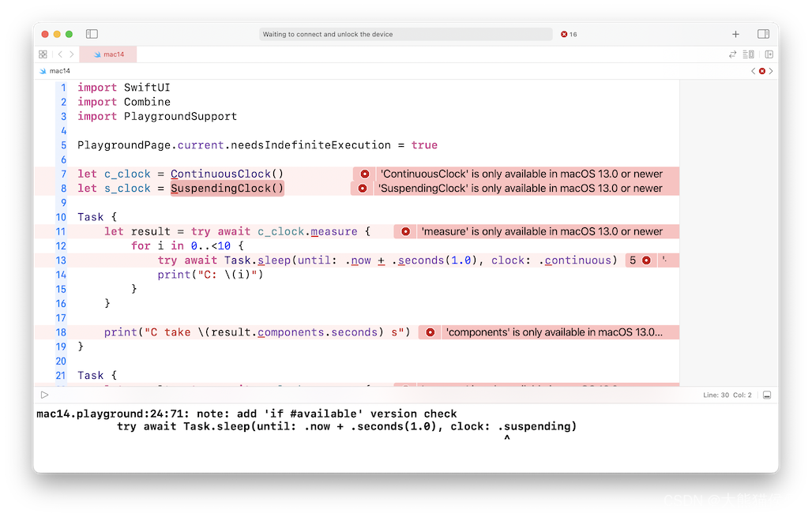Add a new item with plus button
This screenshot has height=517, width=812.
[735, 34]
